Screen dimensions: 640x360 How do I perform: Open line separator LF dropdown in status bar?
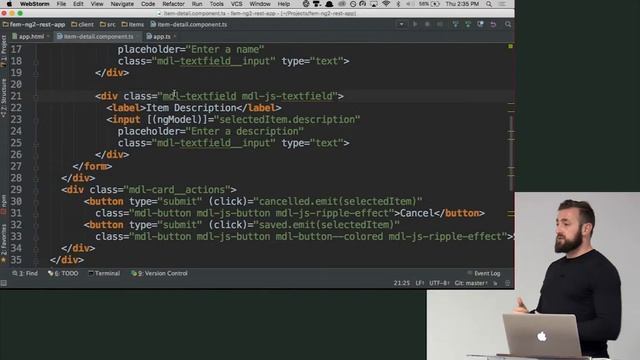coord(420,283)
